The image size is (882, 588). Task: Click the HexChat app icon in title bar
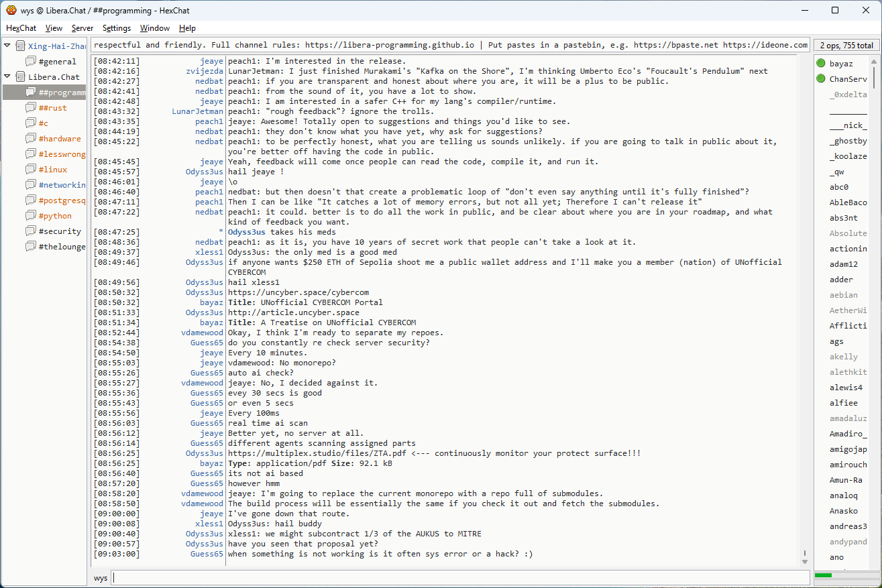11,10
